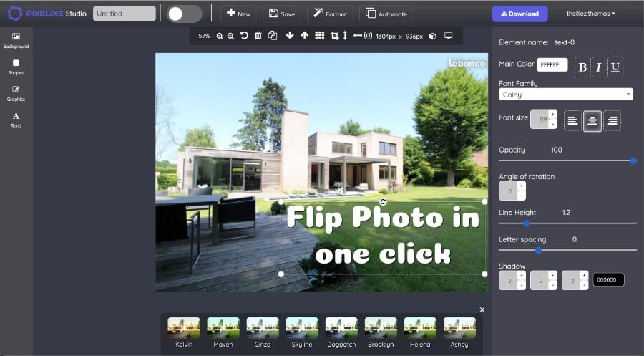Click the black shadow color swatch

[608, 280]
